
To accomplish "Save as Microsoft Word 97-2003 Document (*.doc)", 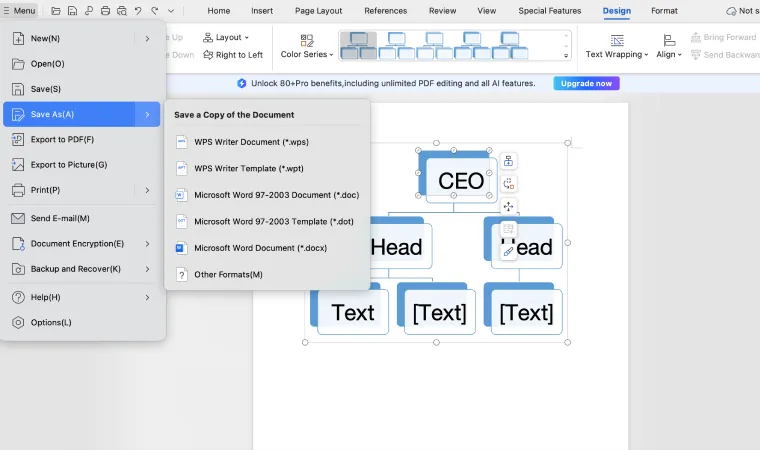I will [267, 195].
